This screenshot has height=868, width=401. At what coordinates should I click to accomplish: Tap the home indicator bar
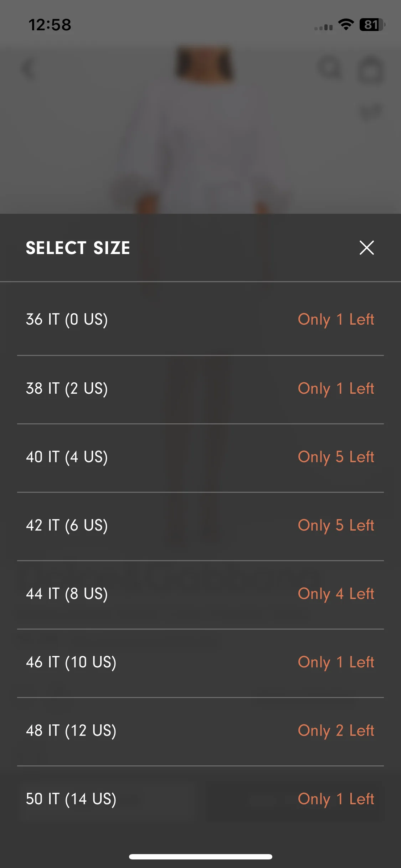[200, 857]
